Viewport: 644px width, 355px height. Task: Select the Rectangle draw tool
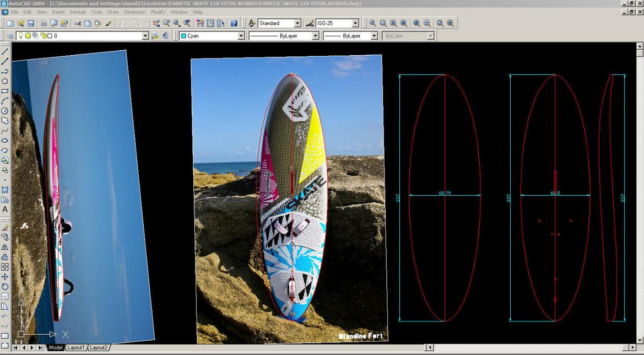pos(5,91)
